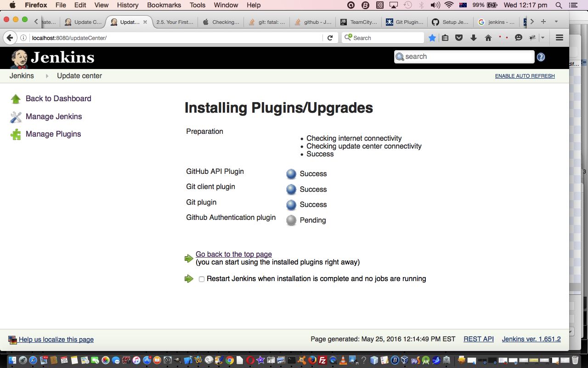Viewport: 588px width, 368px height.
Task: Click the wrench Manage Jenkins icon
Action: click(x=16, y=117)
